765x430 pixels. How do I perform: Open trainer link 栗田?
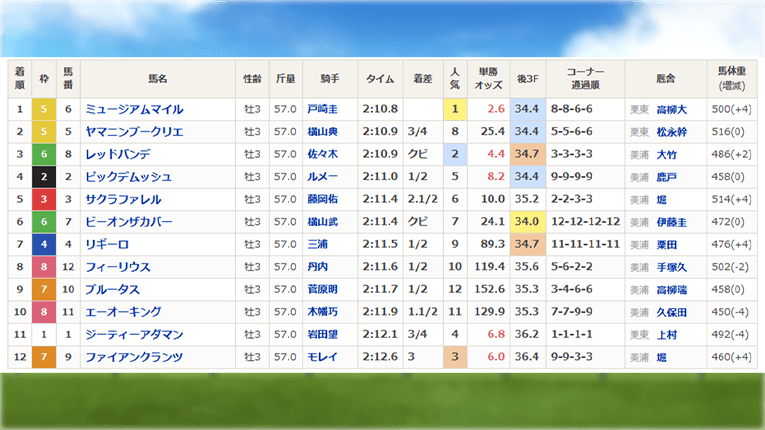pyautogui.click(x=666, y=245)
